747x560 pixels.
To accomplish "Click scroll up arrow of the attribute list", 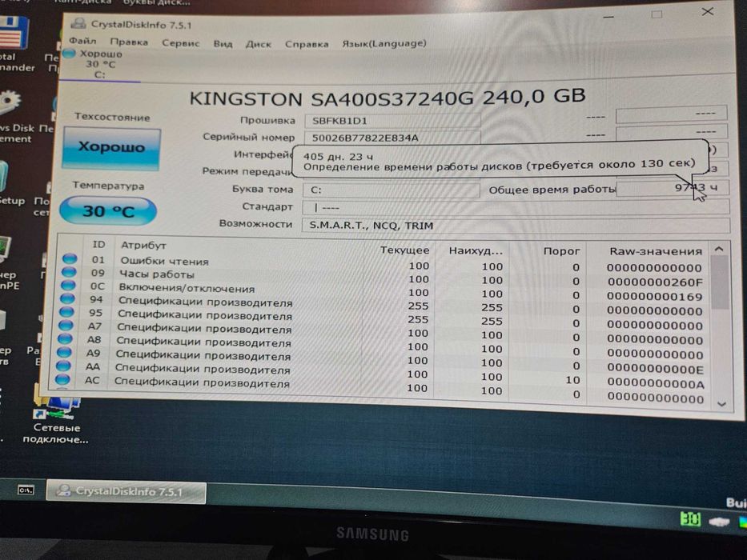I will pos(719,249).
